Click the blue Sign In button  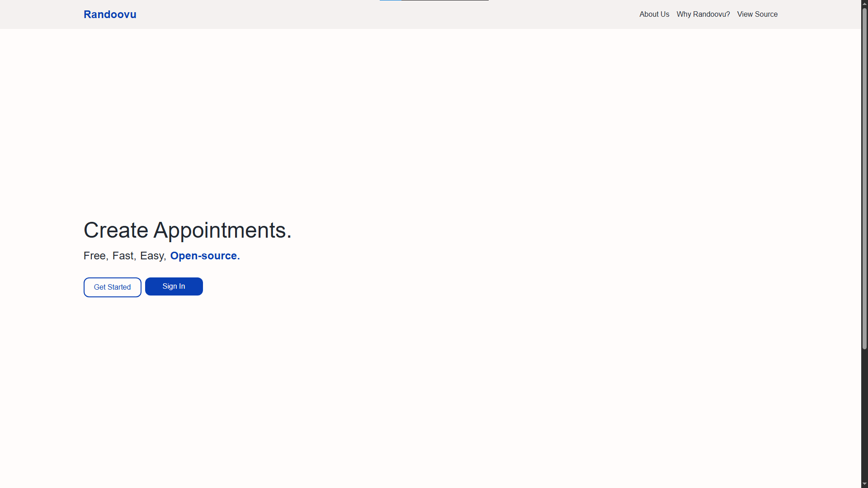point(174,286)
